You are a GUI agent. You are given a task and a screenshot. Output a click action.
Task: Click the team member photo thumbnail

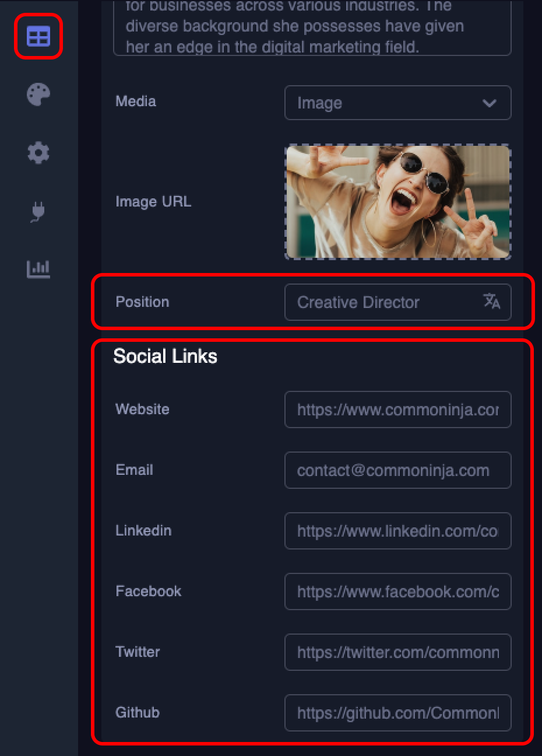pyautogui.click(x=397, y=202)
